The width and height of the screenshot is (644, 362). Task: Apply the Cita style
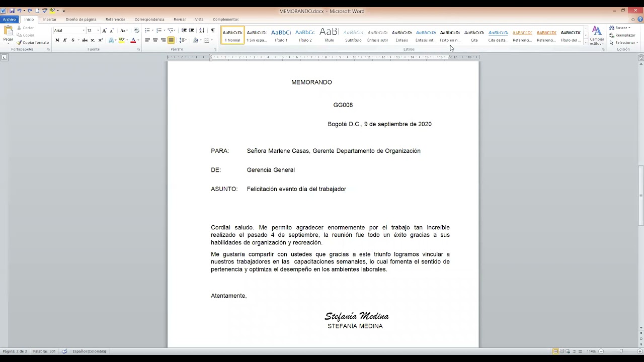(474, 35)
